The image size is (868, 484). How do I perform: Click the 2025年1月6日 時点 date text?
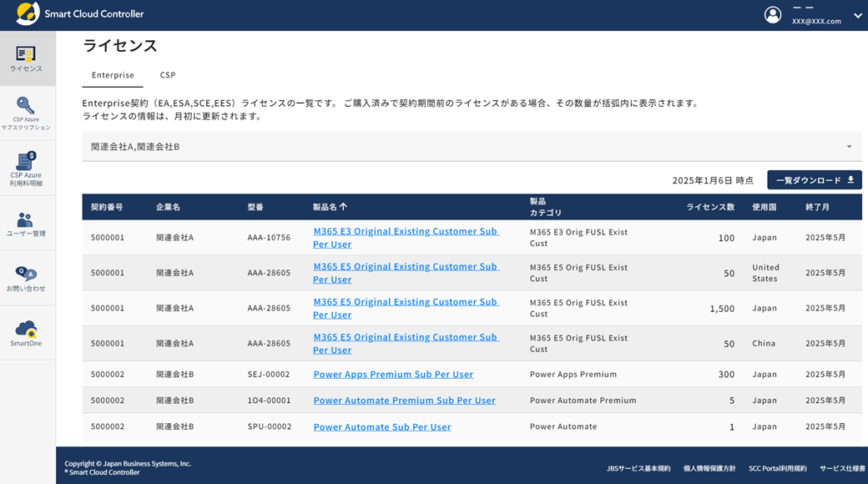pyautogui.click(x=713, y=180)
